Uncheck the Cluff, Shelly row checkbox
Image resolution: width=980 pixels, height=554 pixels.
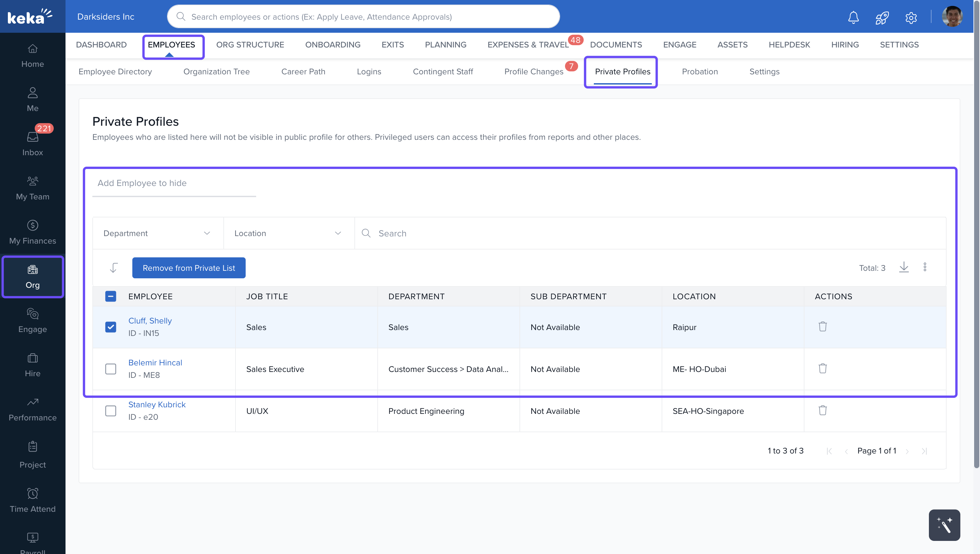tap(110, 327)
